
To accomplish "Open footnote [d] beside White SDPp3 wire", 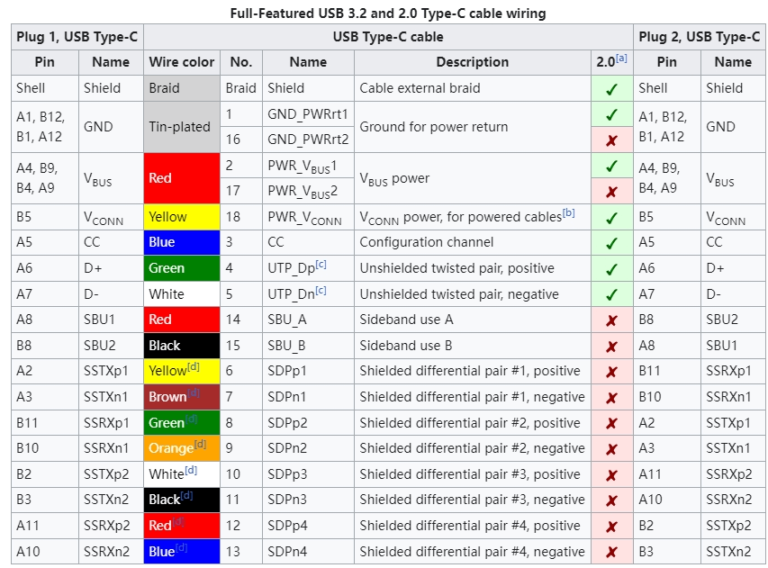I will [x=191, y=471].
